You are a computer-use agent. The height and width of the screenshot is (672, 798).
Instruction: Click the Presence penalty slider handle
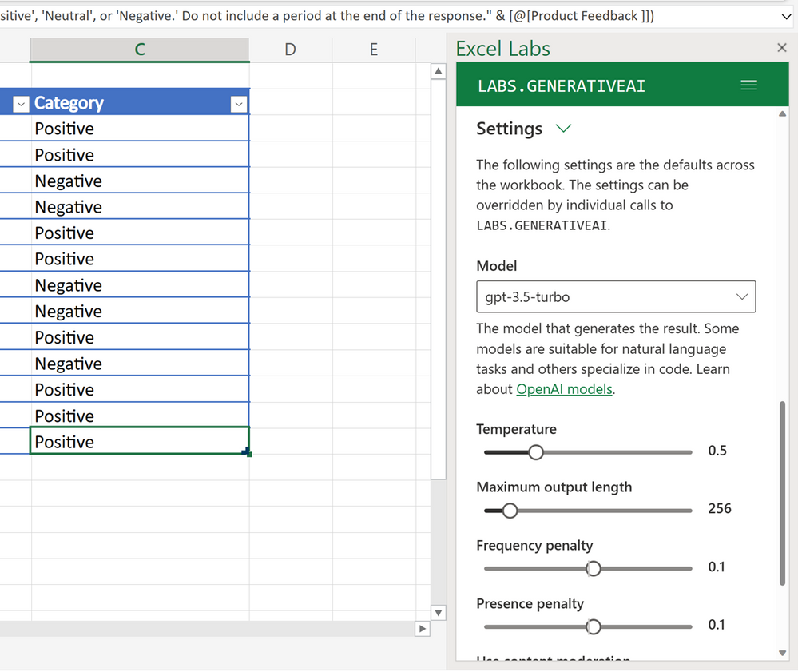pos(593,626)
